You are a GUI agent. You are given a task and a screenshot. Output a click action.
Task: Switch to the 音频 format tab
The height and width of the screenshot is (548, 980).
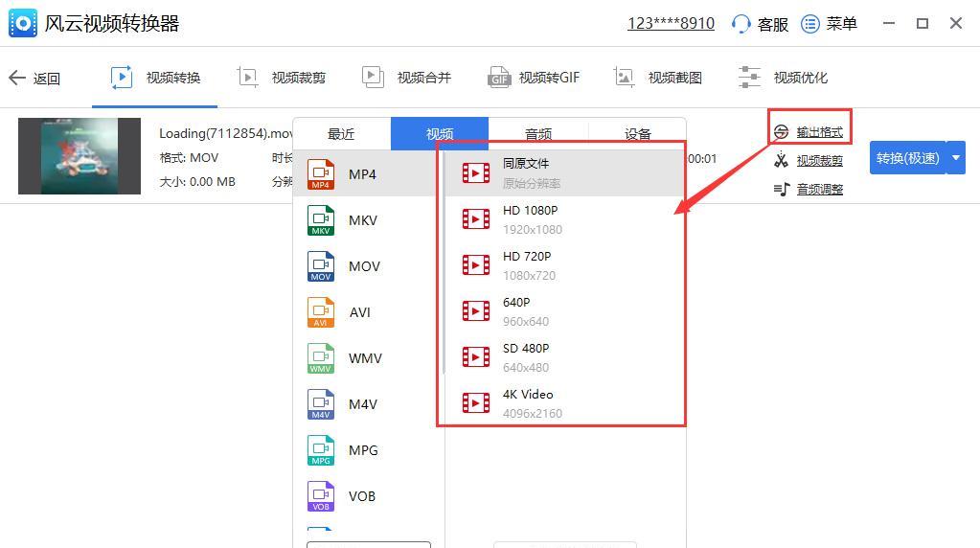(x=538, y=134)
